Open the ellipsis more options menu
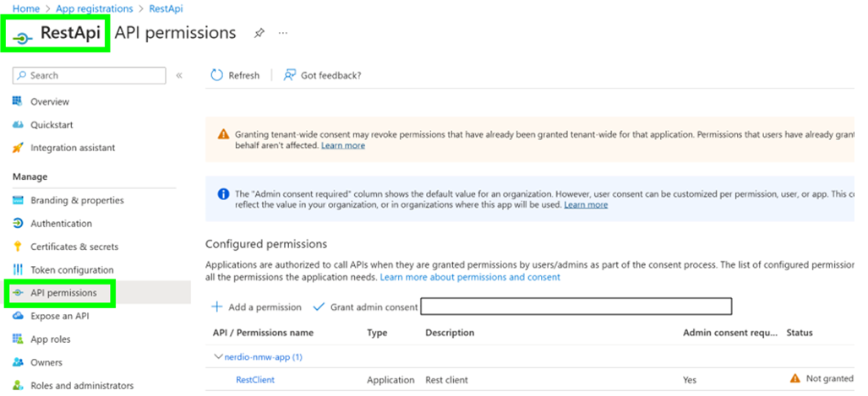The width and height of the screenshot is (868, 396). pyautogui.click(x=283, y=33)
